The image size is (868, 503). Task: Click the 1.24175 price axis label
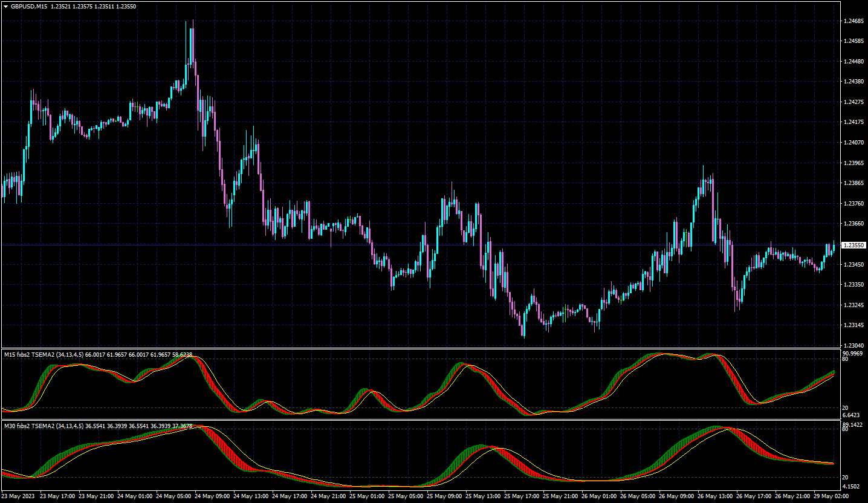853,122
